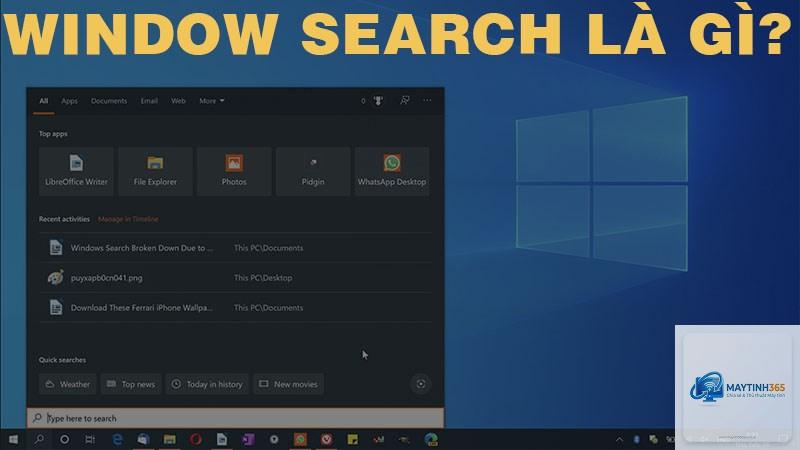Open the File Explorer top app tile
Viewport: 800px width, 450px height.
155,171
